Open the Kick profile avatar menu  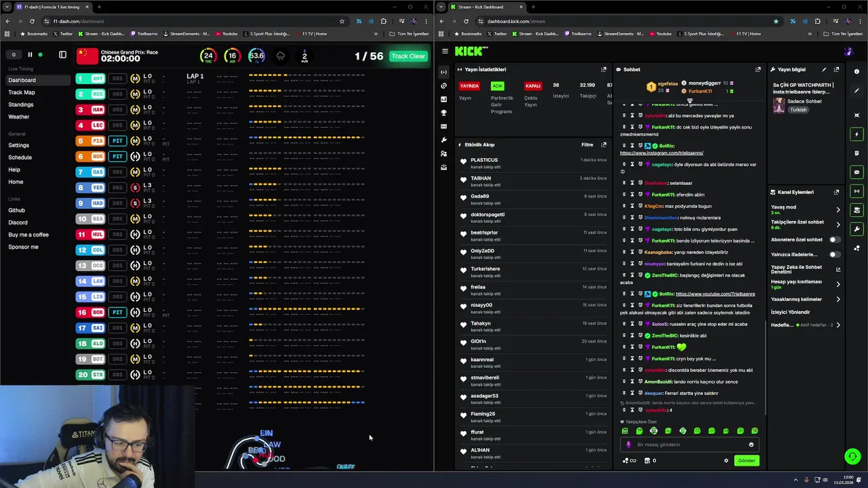848,52
